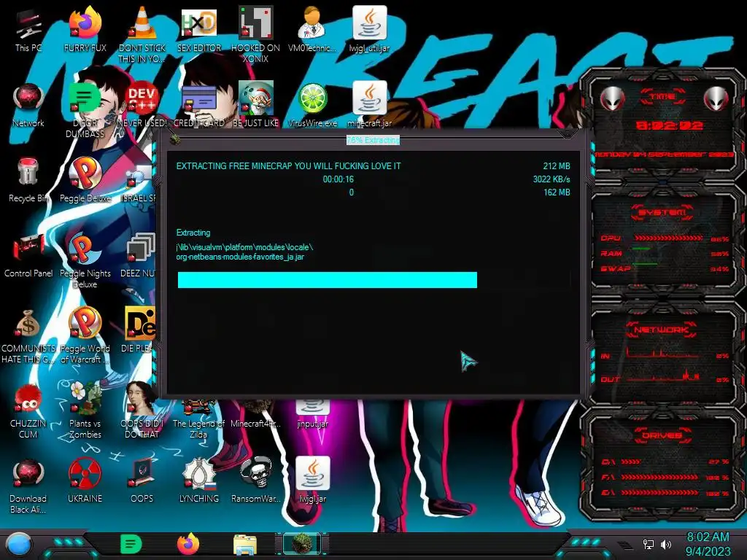The image size is (747, 560).
Task: Open the network tray icon
Action: click(x=648, y=544)
